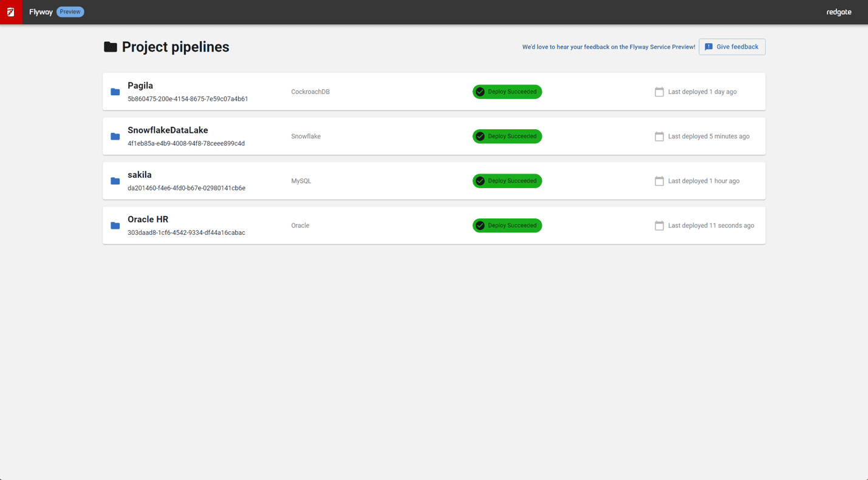Open the Pagila project pipeline
This screenshot has height=480, width=868.
140,86
